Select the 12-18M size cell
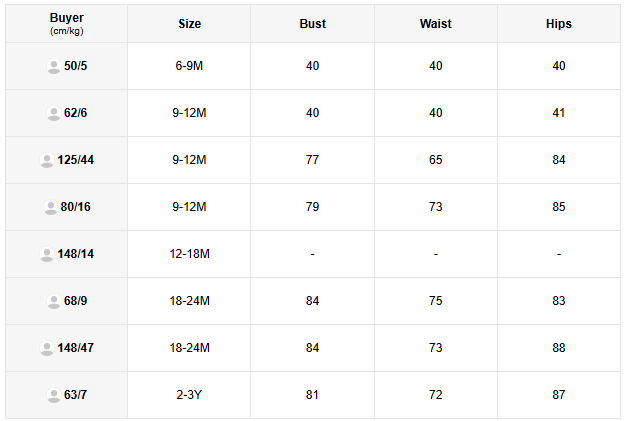This screenshot has width=626, height=421. (x=189, y=254)
